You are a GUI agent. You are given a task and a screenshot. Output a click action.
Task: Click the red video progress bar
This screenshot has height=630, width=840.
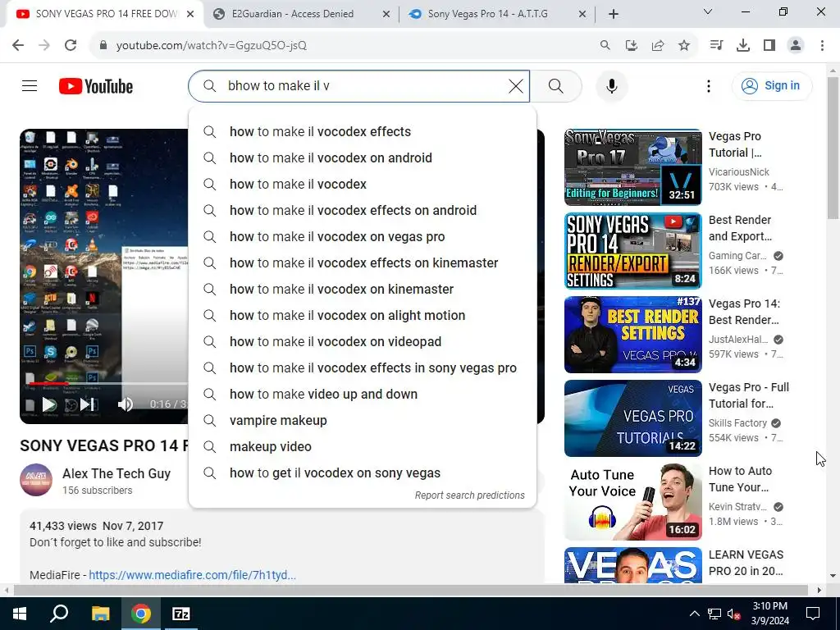coord(48,384)
